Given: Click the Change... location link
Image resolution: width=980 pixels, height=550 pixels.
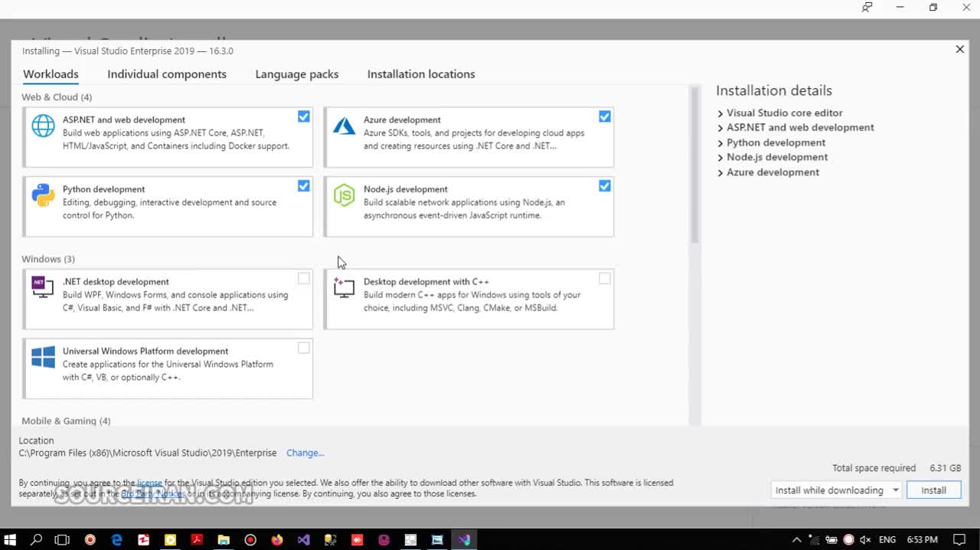Looking at the screenshot, I should click(305, 453).
